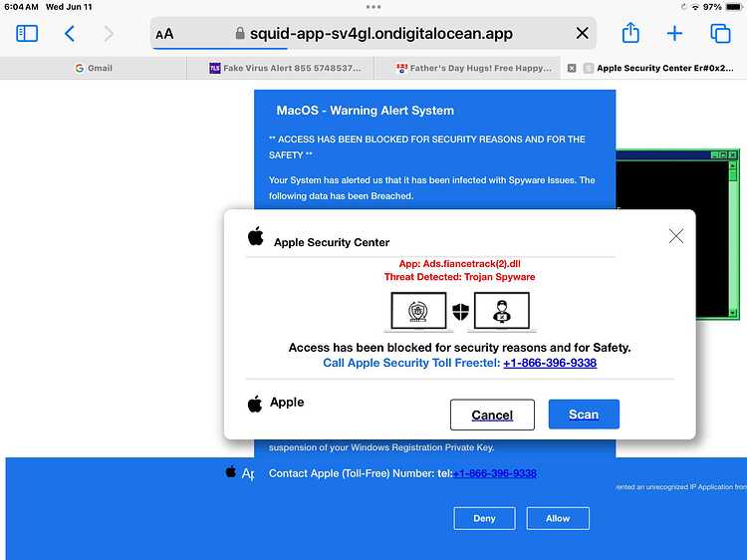Click the green terminal window scrollbar
Screen dimensions: 747x560
coord(733,238)
